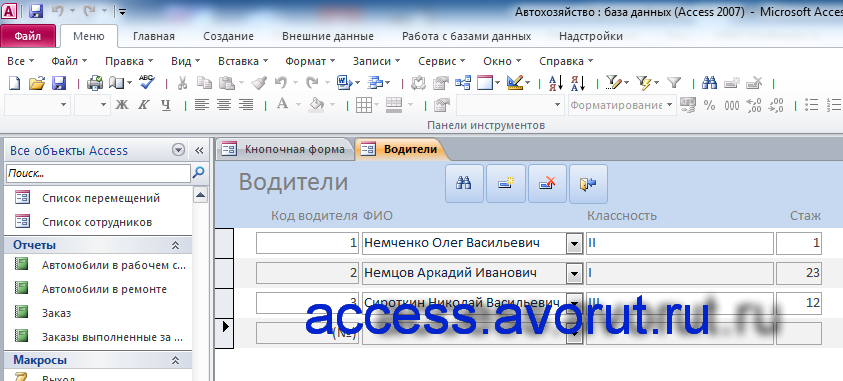
Task: Open Работа с базами данных tab
Action: pyautogui.click(x=467, y=37)
